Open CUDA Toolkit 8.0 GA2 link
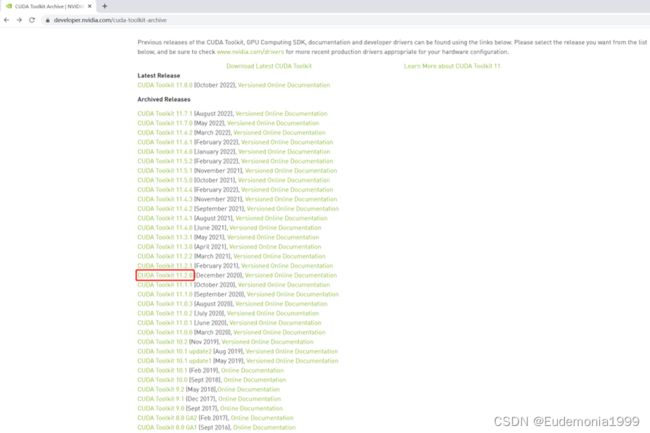The width and height of the screenshot is (650, 433). coord(167,418)
